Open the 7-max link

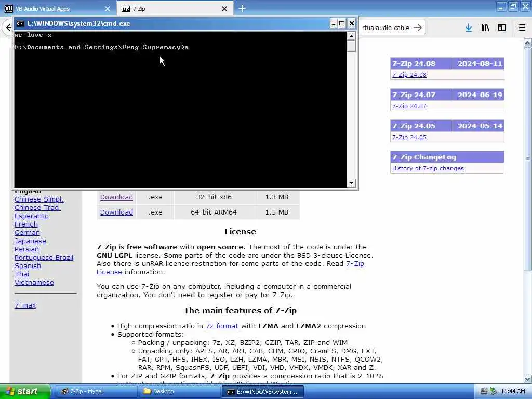(25, 305)
